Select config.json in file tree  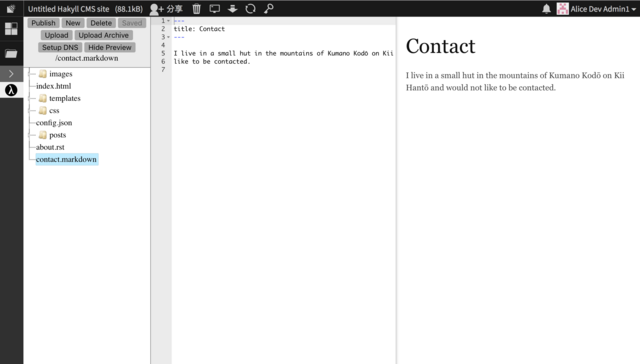point(54,123)
